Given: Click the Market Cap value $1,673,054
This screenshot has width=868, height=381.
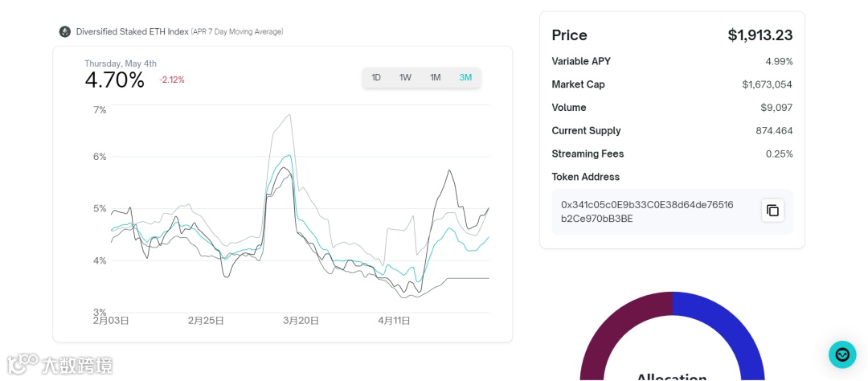Looking at the screenshot, I should pyautogui.click(x=767, y=84).
